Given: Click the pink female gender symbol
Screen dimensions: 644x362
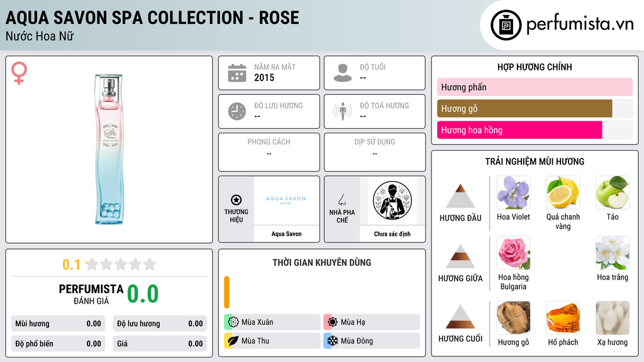Looking at the screenshot, I should [x=19, y=73].
